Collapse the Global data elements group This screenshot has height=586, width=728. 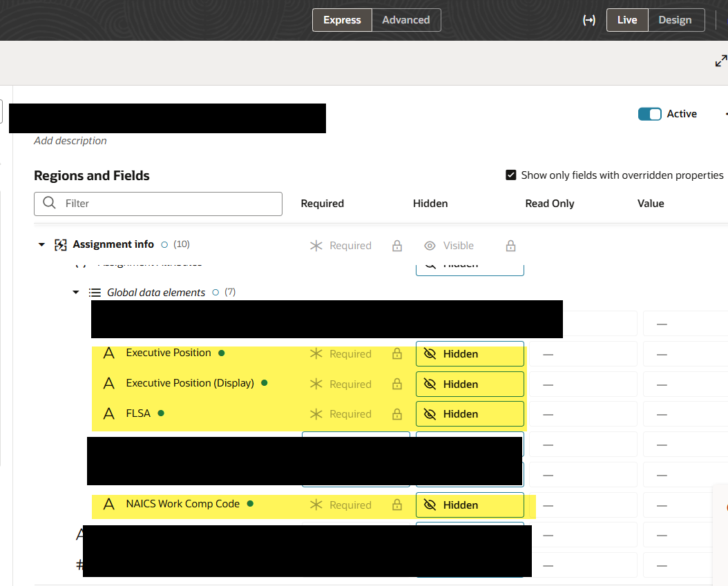click(76, 292)
